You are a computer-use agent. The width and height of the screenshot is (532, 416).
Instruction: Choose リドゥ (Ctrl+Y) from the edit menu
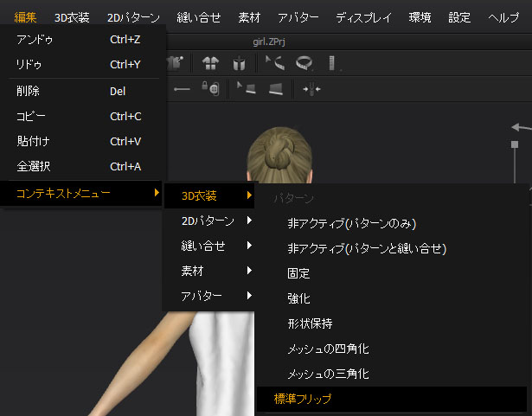click(83, 65)
